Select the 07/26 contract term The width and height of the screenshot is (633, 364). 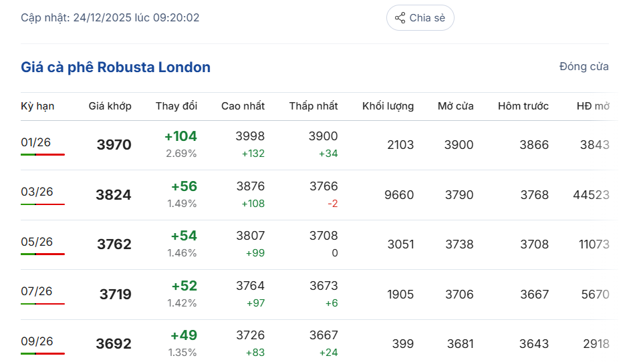pos(37,291)
